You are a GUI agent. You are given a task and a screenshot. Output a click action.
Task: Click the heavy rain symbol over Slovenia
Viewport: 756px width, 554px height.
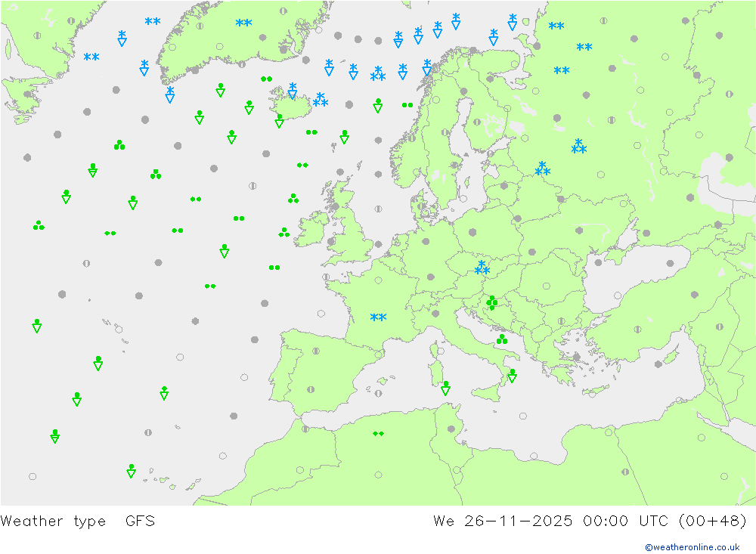pyautogui.click(x=492, y=303)
